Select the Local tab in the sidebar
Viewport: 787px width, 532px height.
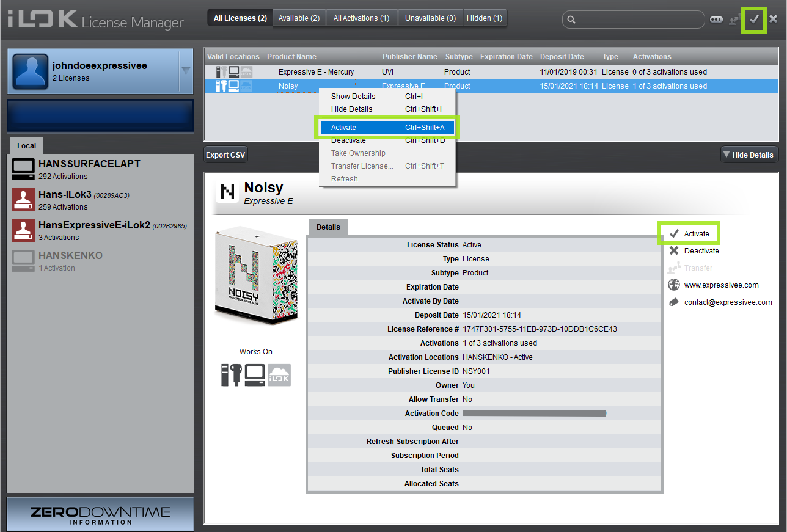point(26,146)
